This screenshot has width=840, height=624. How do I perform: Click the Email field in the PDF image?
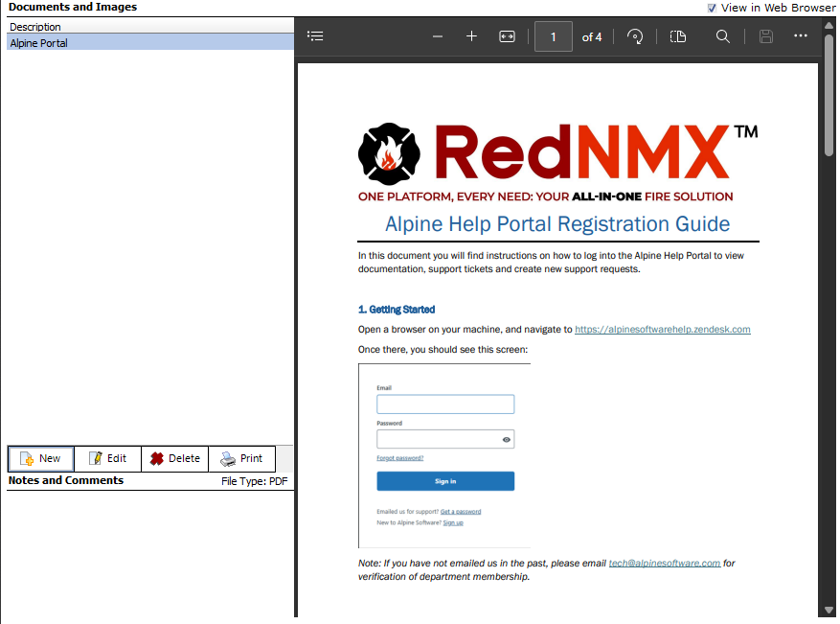tap(445, 404)
